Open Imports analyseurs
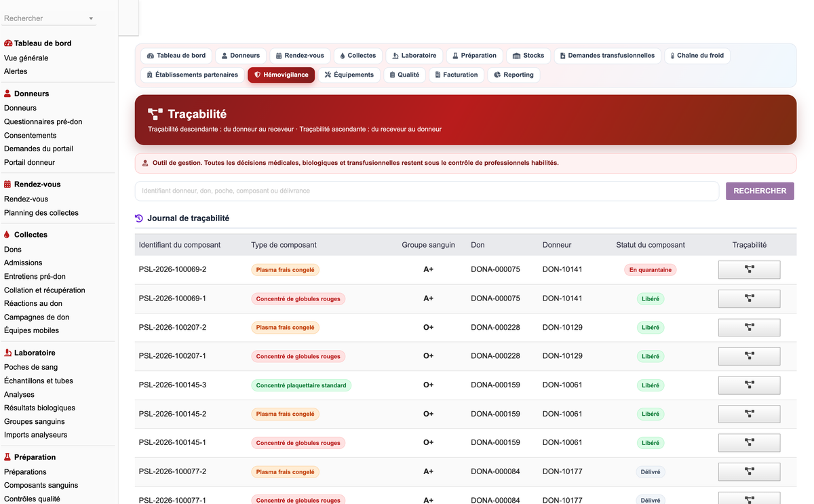Screen dimensions: 814x504 click(x=35, y=435)
